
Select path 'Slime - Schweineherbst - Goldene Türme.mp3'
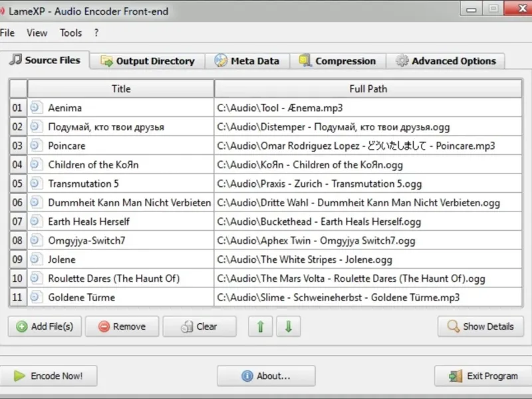338,297
